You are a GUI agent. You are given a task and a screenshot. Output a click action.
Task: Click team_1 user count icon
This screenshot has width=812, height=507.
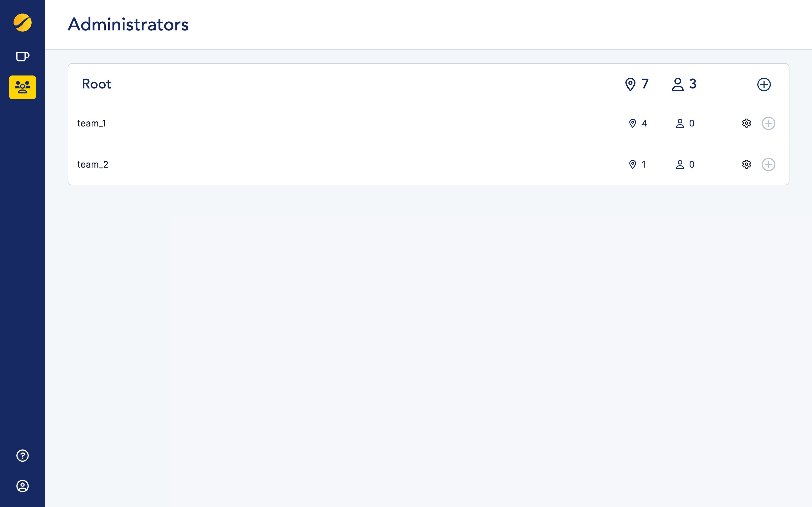coord(680,123)
